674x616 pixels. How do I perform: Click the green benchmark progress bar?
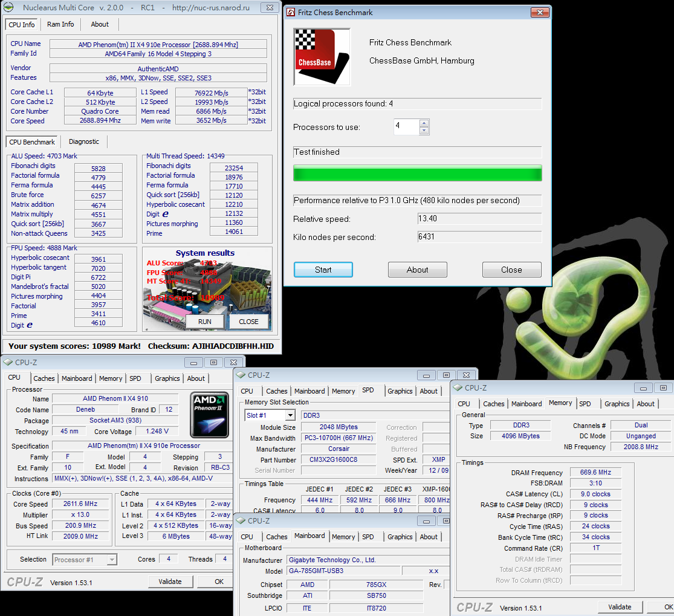point(417,173)
